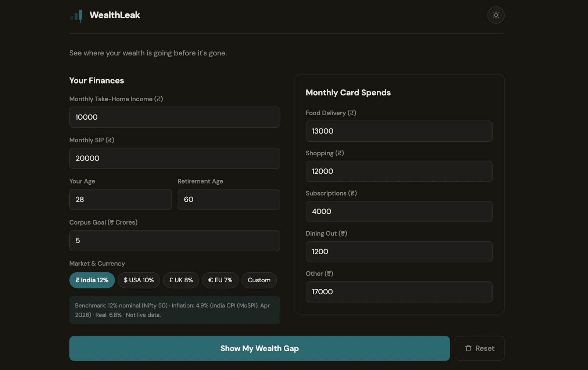Viewport: 588px width, 370px height.
Task: Click the Subscriptions (₹) label
Action: click(331, 193)
